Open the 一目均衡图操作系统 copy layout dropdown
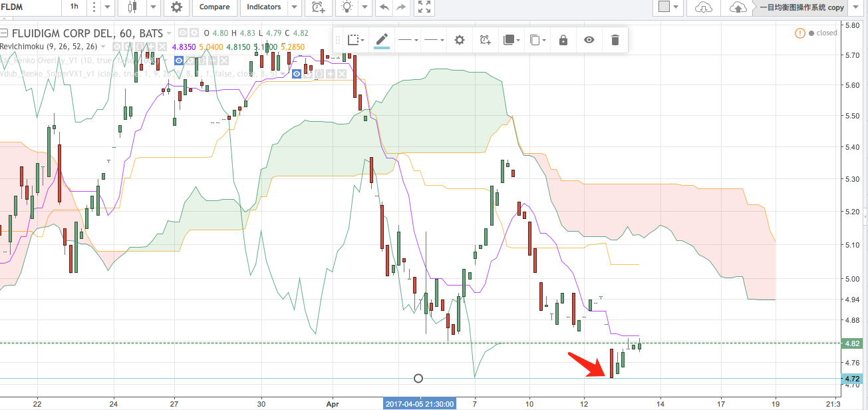Image resolution: width=868 pixels, height=410 pixels. click(x=801, y=7)
